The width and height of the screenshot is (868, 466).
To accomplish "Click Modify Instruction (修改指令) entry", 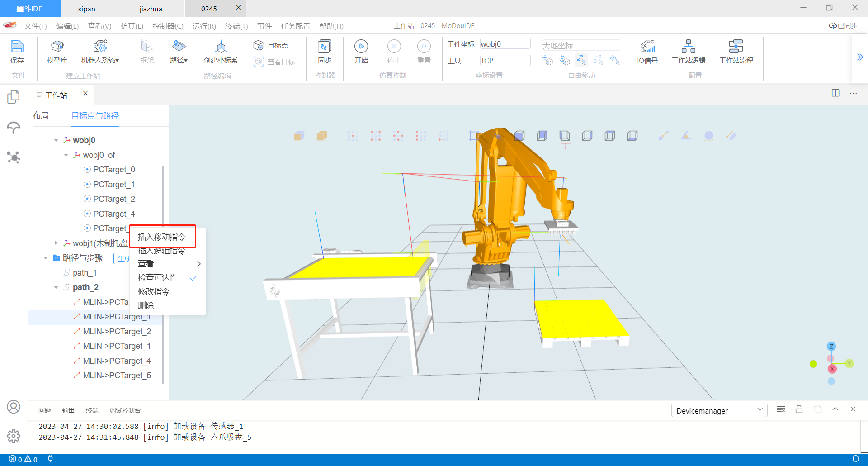I will tap(154, 292).
